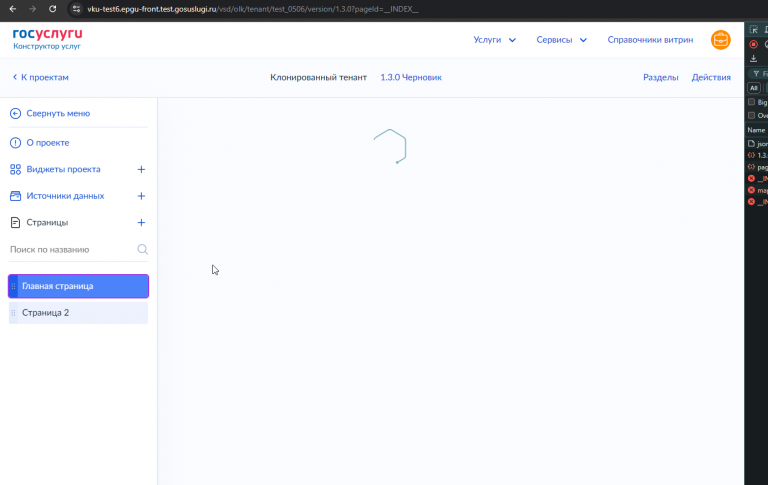Select the 1.3 request row in DevTools
The height and width of the screenshot is (485, 768).
click(x=756, y=155)
